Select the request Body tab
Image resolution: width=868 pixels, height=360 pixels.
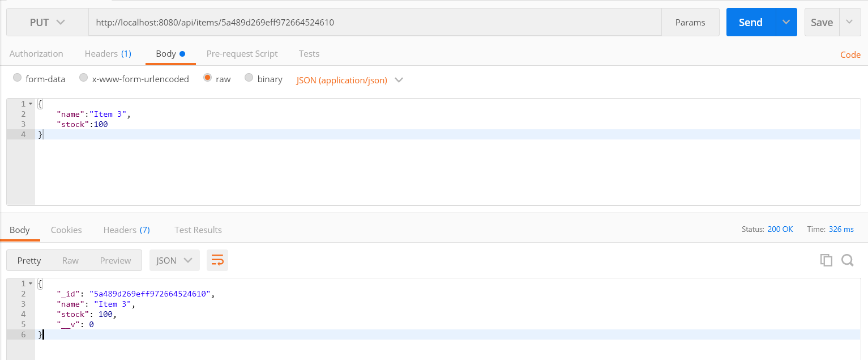[170, 54]
